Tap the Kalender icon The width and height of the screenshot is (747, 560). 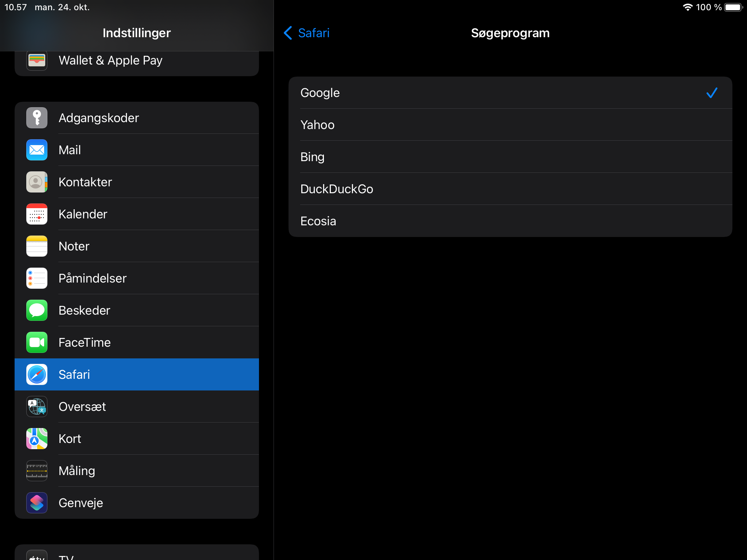pos(37,214)
